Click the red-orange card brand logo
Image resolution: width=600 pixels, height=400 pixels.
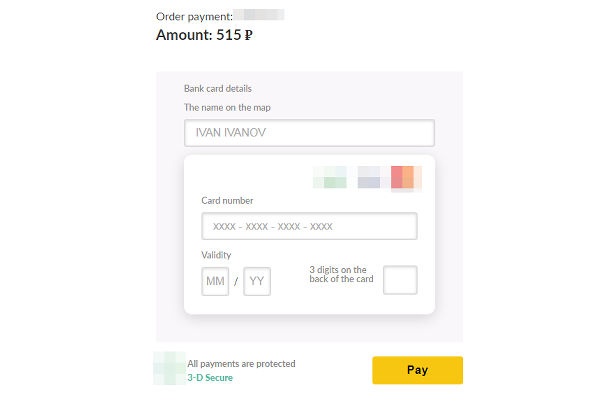pos(406,178)
